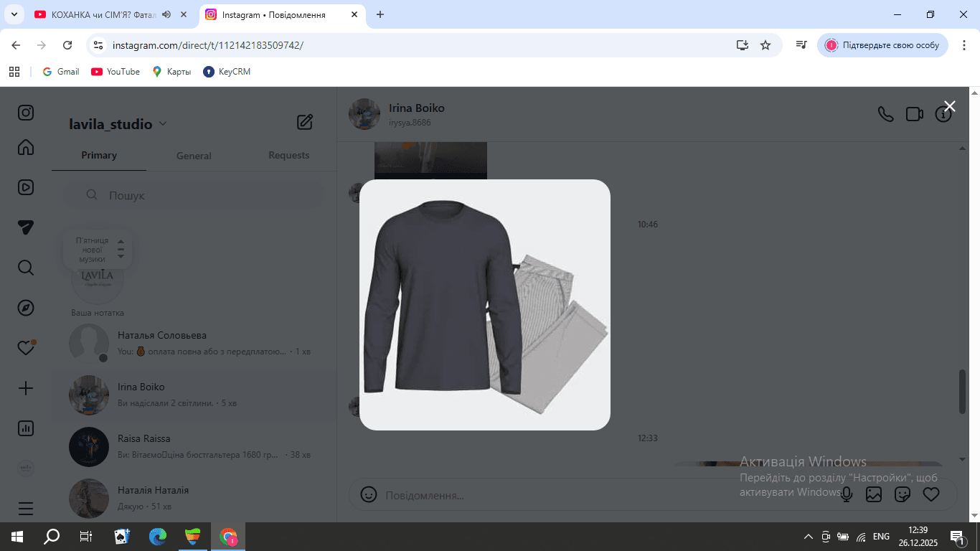Open browser media controls icon
The image size is (980, 551).
tap(801, 45)
